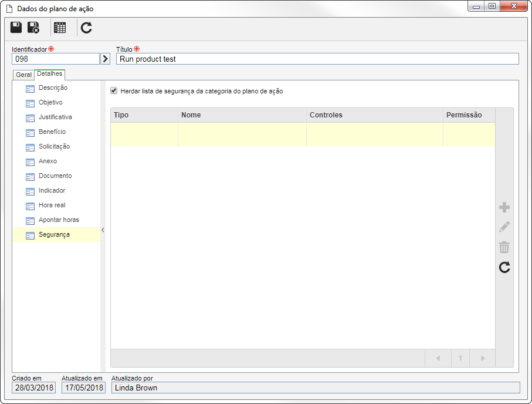The width and height of the screenshot is (532, 404).
Task: Click the Atualizado por field
Action: 316,388
